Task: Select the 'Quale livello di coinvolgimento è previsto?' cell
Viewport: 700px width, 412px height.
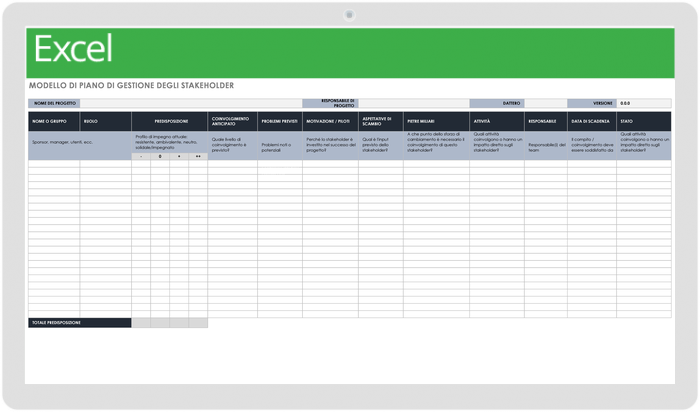Action: click(x=233, y=146)
